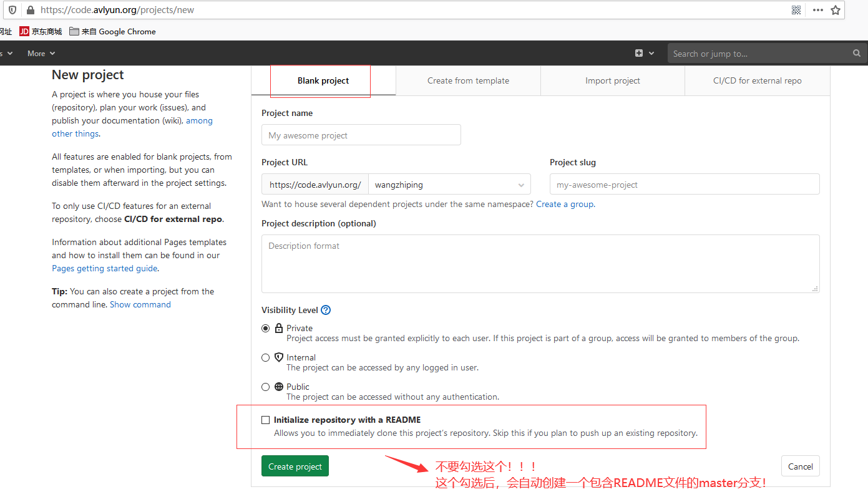Open the Visibility Level help icon
This screenshot has width=868, height=502.
[325, 310]
